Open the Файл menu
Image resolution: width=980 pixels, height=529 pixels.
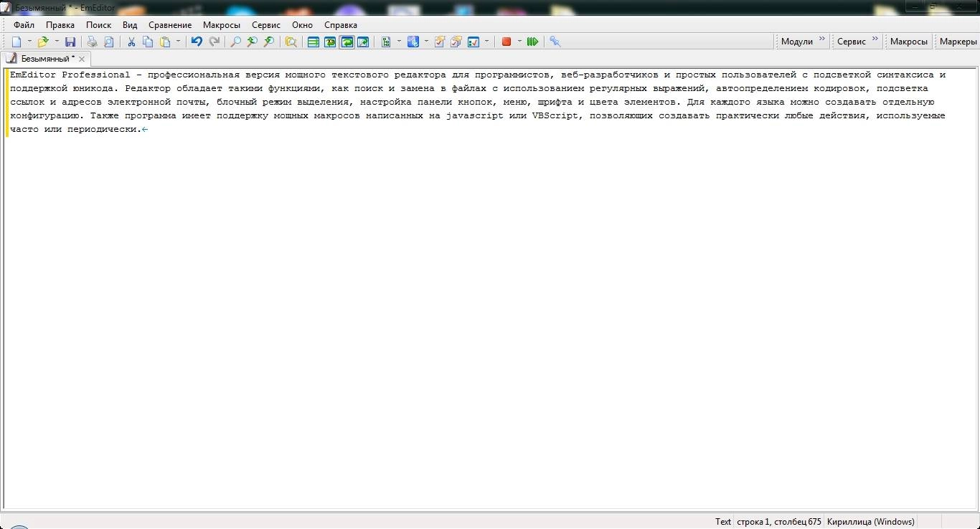(x=24, y=25)
